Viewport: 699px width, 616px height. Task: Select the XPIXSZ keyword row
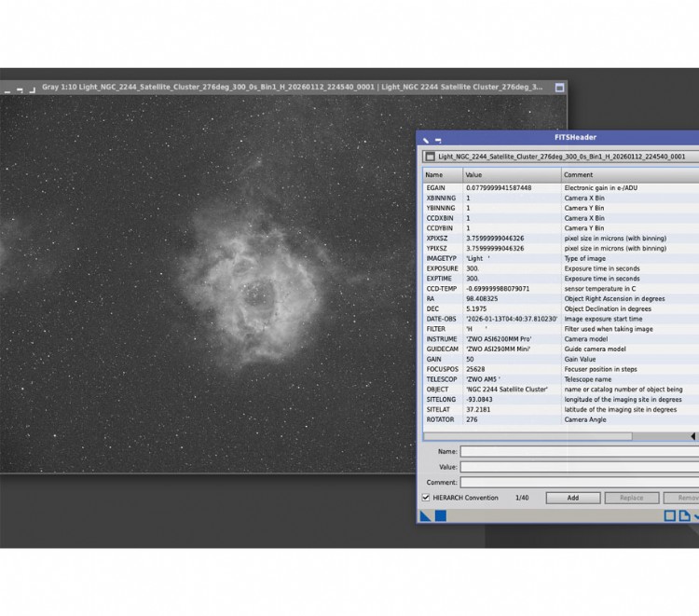point(561,239)
